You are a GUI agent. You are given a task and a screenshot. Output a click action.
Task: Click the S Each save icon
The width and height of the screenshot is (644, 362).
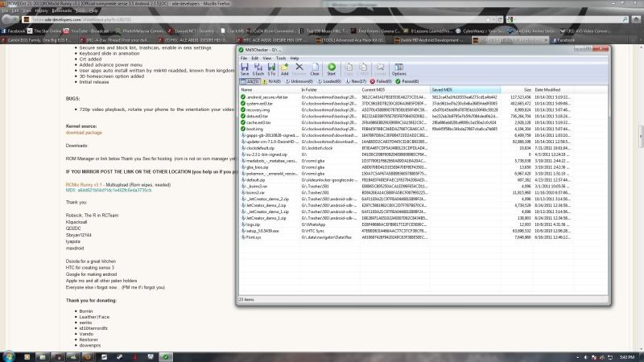pyautogui.click(x=260, y=70)
